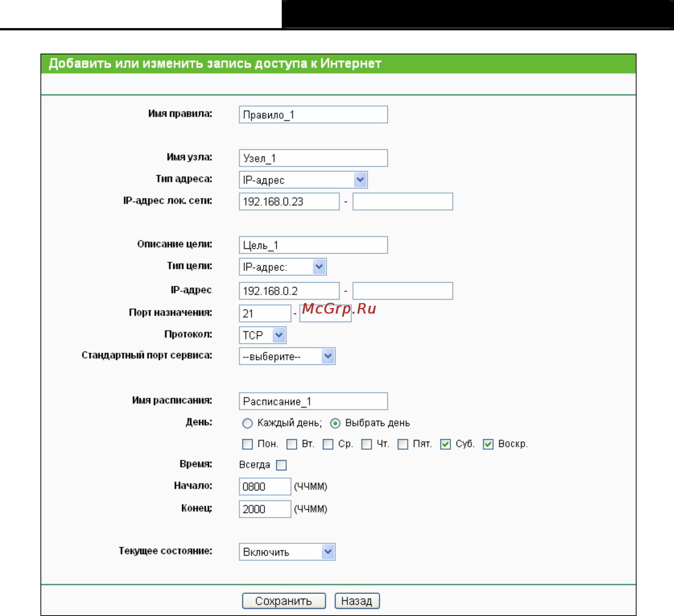Click the Назад button

357,601
